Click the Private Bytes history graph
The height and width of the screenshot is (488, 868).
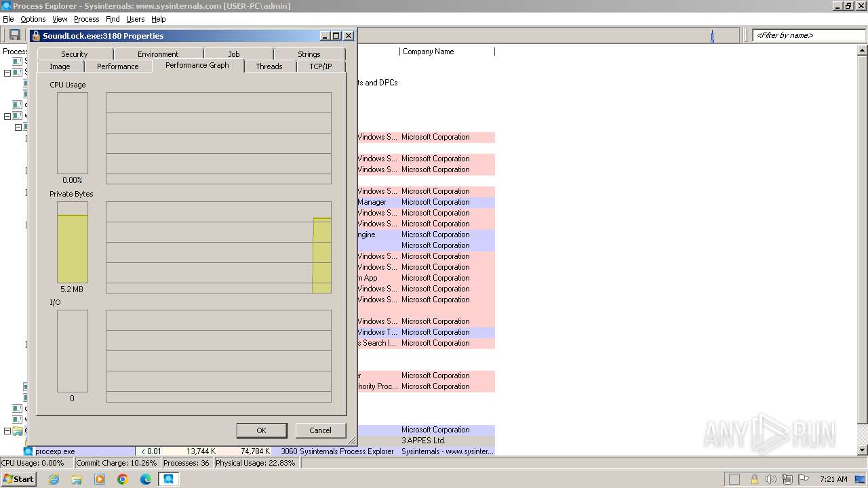pyautogui.click(x=218, y=247)
